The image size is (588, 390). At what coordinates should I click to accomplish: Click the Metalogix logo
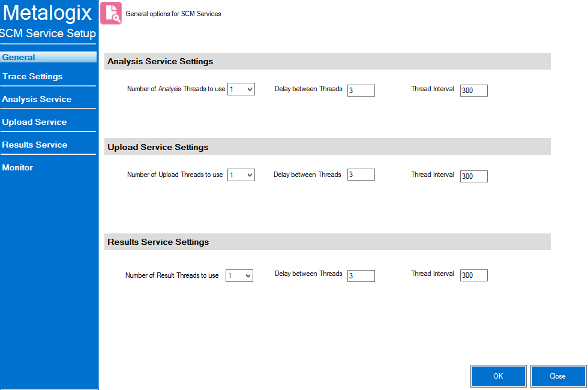point(47,13)
